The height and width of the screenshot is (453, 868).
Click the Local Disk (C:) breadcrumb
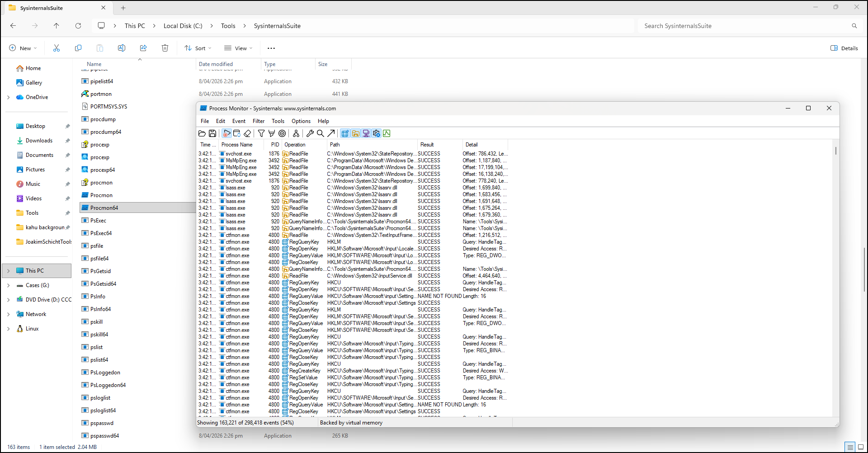(x=183, y=26)
